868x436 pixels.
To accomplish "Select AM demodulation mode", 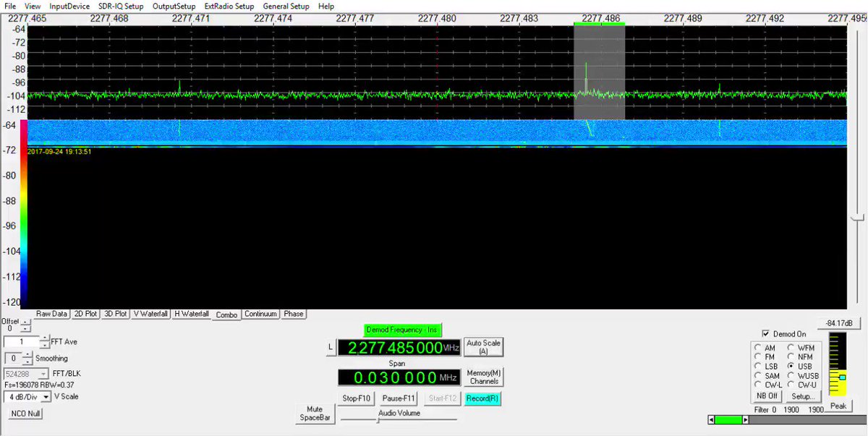I will (758, 348).
